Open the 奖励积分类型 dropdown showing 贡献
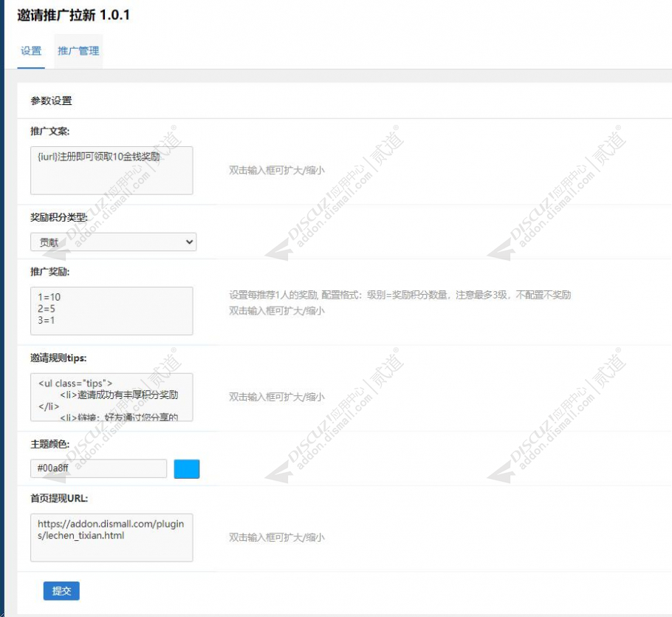This screenshot has height=617, width=672. 113,242
